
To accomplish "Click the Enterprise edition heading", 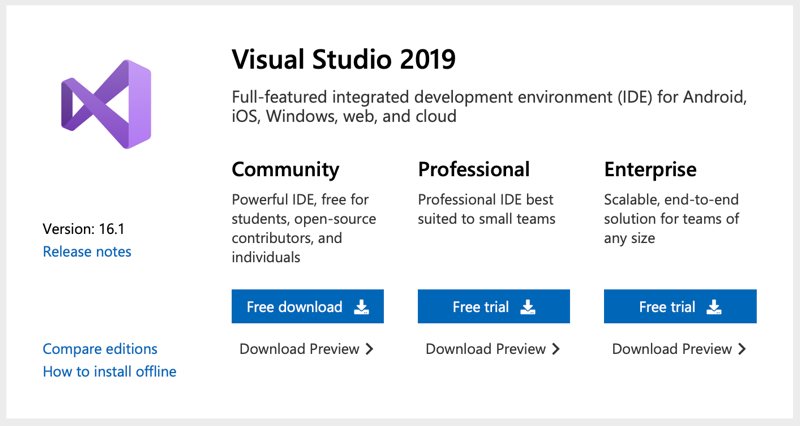I will [x=651, y=169].
